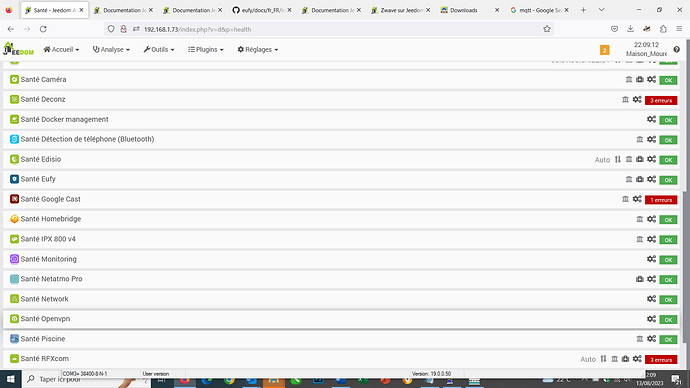The image size is (690, 388).
Task: Click medkit icon in Santé Edisio row
Action: [640, 159]
